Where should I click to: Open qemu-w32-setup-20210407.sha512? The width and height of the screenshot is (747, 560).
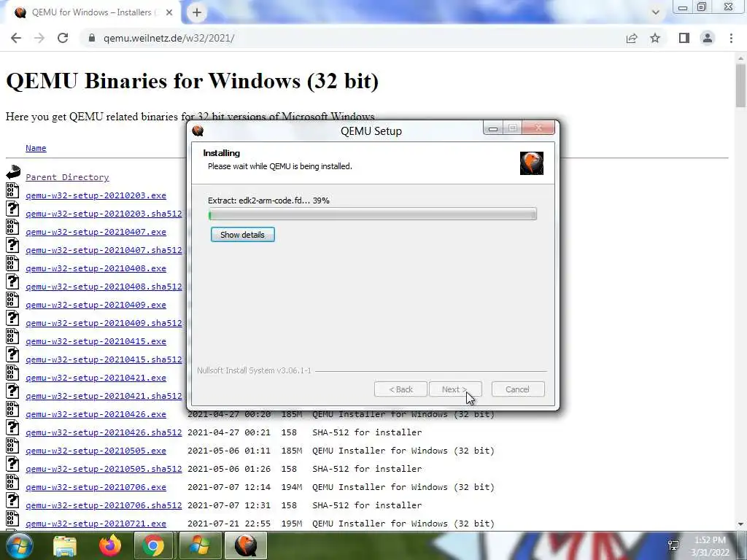point(104,250)
